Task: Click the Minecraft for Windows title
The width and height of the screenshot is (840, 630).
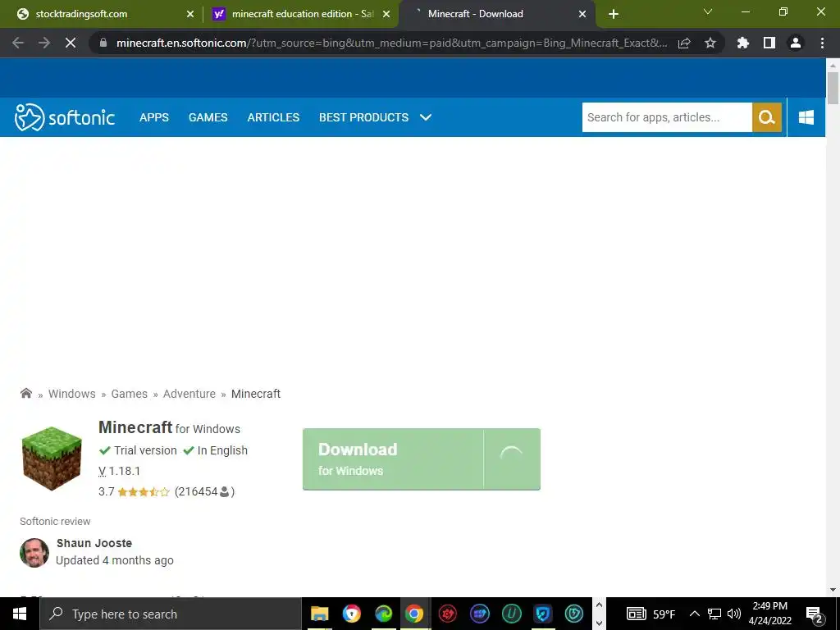Action: click(x=169, y=427)
